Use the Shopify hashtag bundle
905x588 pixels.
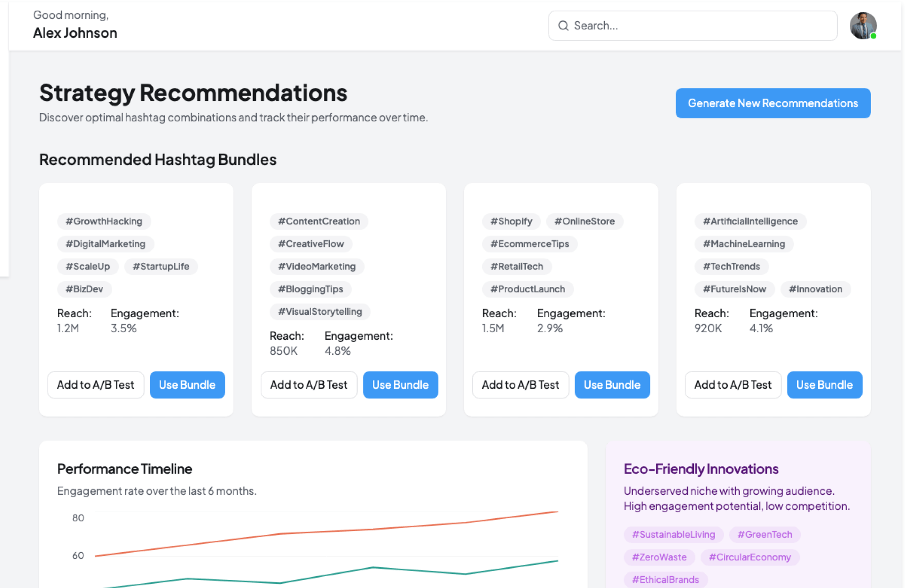pyautogui.click(x=612, y=385)
